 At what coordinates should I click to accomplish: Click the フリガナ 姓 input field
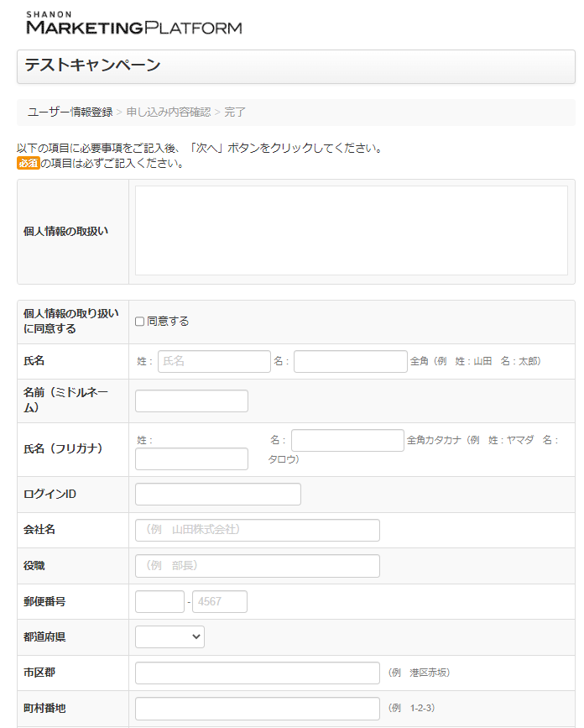point(191,458)
